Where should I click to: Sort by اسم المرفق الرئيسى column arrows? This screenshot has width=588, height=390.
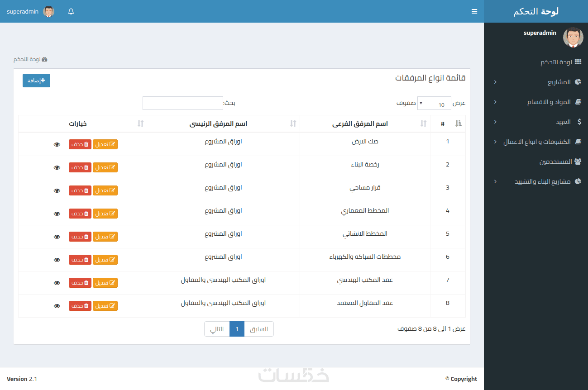pyautogui.click(x=293, y=124)
